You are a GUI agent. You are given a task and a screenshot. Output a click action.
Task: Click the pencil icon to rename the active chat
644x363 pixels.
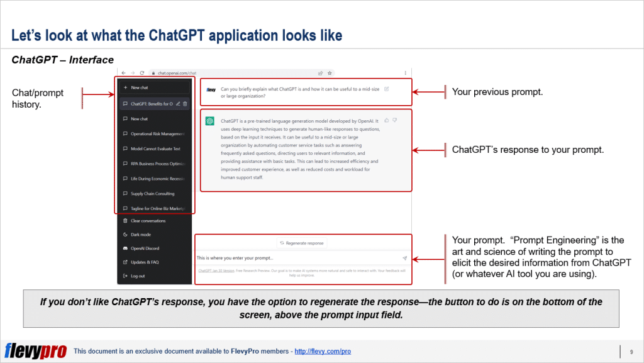pos(177,104)
